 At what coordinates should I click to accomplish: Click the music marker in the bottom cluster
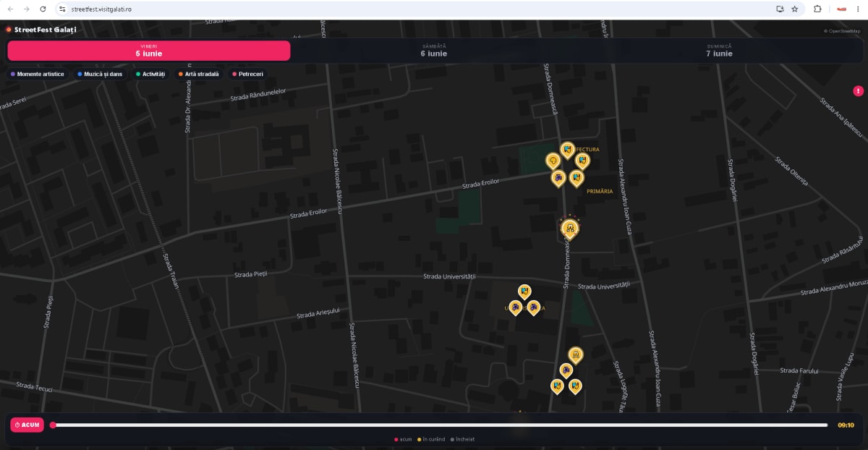coord(566,370)
